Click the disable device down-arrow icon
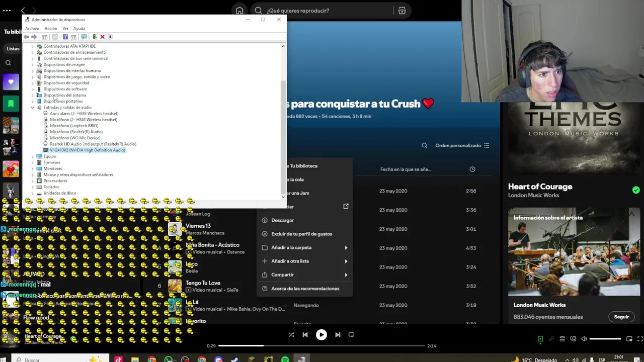The height and width of the screenshot is (362, 644). point(110,37)
